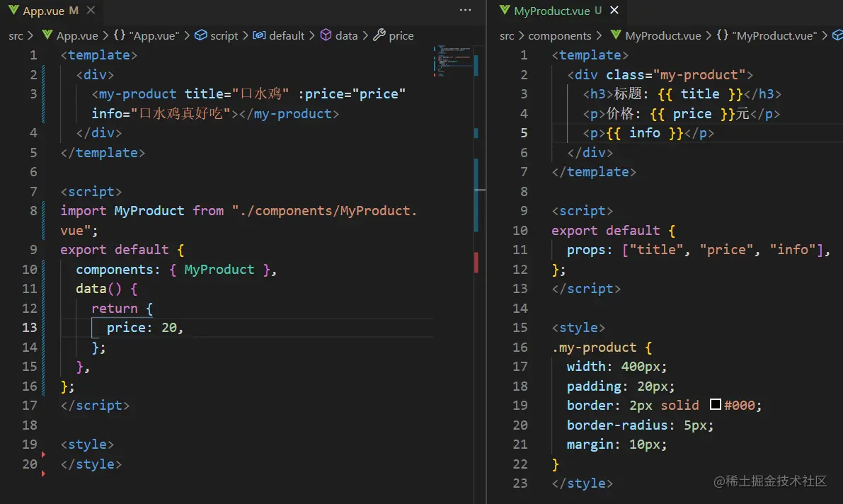Open components in the right breadcrumb
Image resolution: width=843 pixels, height=504 pixels.
(x=560, y=35)
